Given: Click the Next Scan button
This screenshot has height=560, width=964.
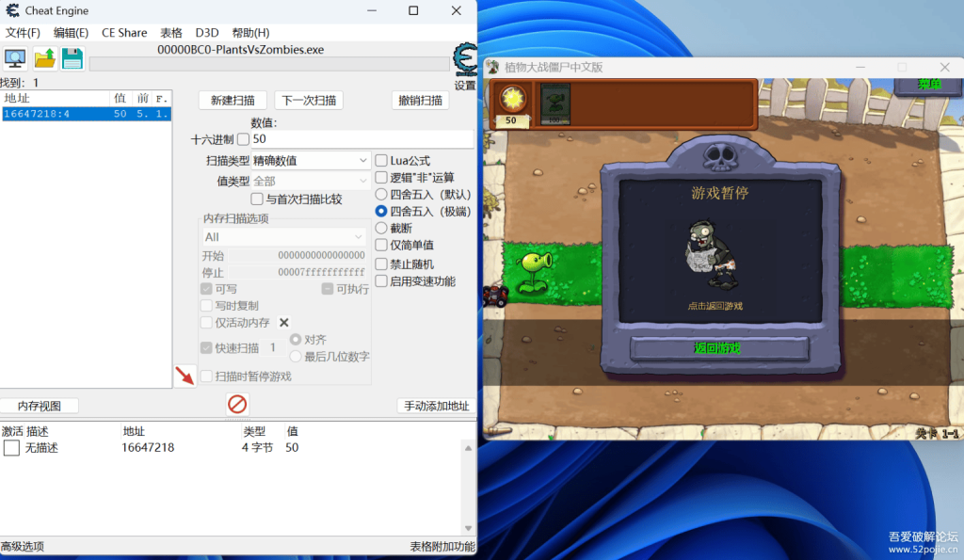Looking at the screenshot, I should [x=309, y=100].
